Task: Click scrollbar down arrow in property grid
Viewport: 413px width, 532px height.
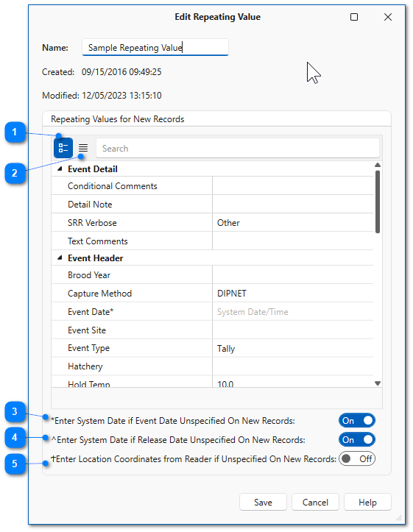Action: [x=378, y=383]
